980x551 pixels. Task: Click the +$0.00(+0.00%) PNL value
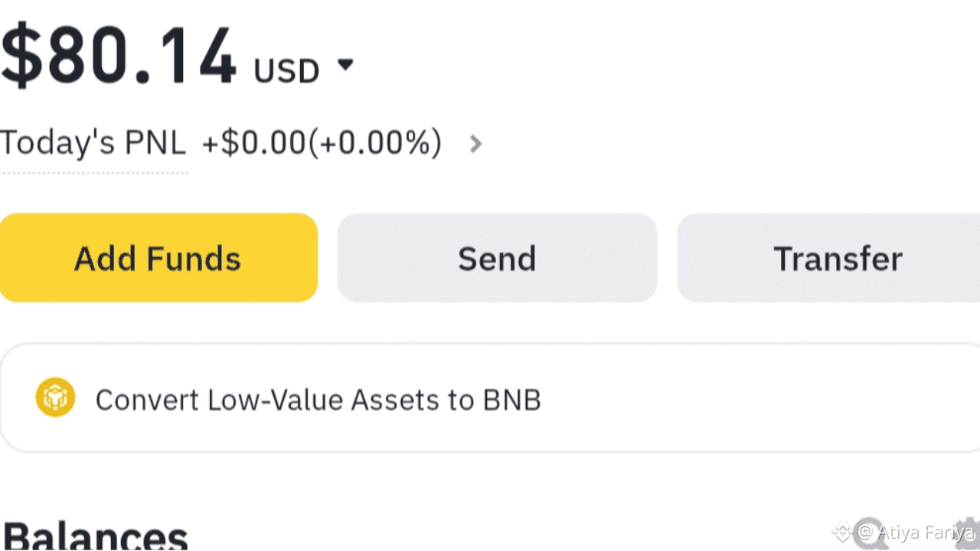(x=322, y=143)
